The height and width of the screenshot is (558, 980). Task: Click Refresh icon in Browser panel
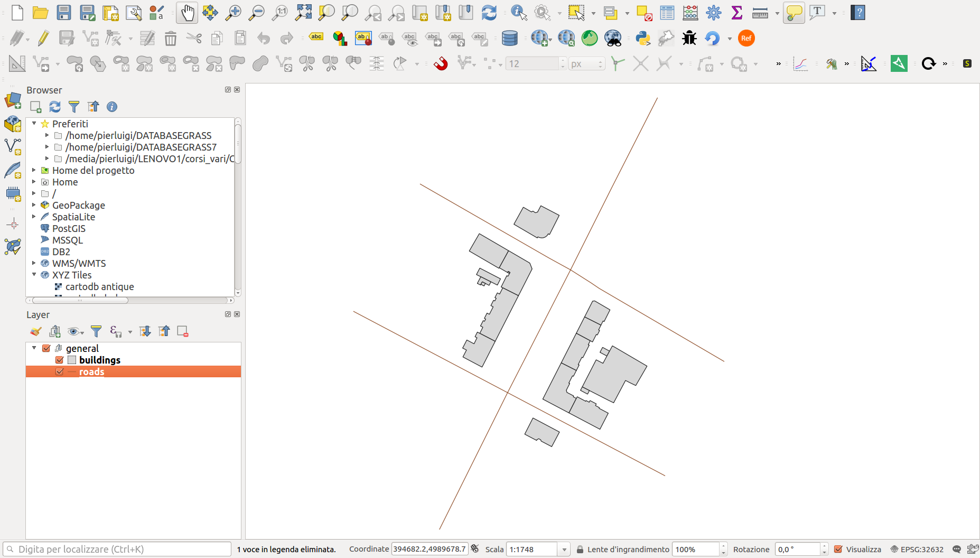(55, 107)
